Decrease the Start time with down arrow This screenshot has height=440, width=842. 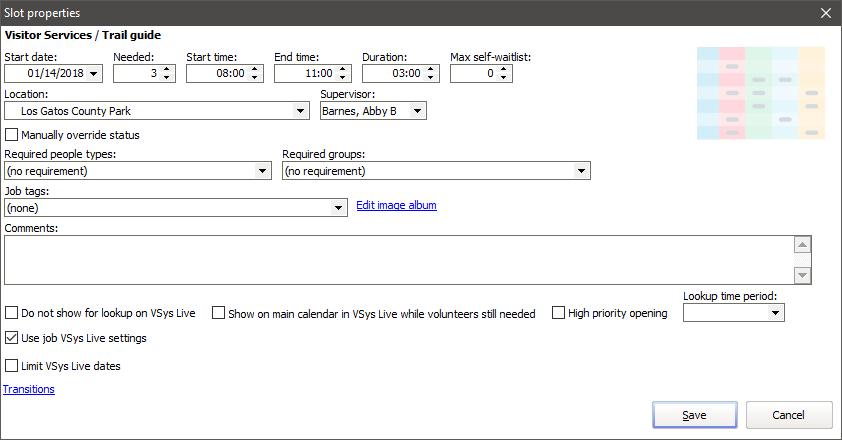[x=256, y=78]
